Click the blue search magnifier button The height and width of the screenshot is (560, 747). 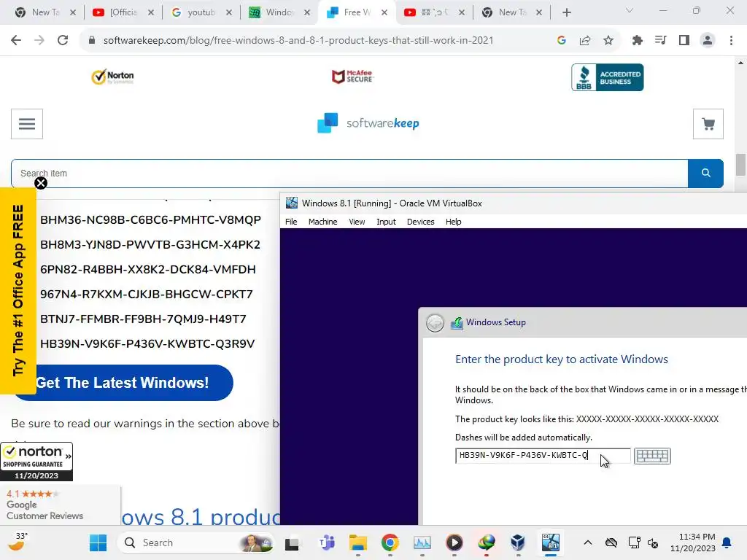coord(705,174)
